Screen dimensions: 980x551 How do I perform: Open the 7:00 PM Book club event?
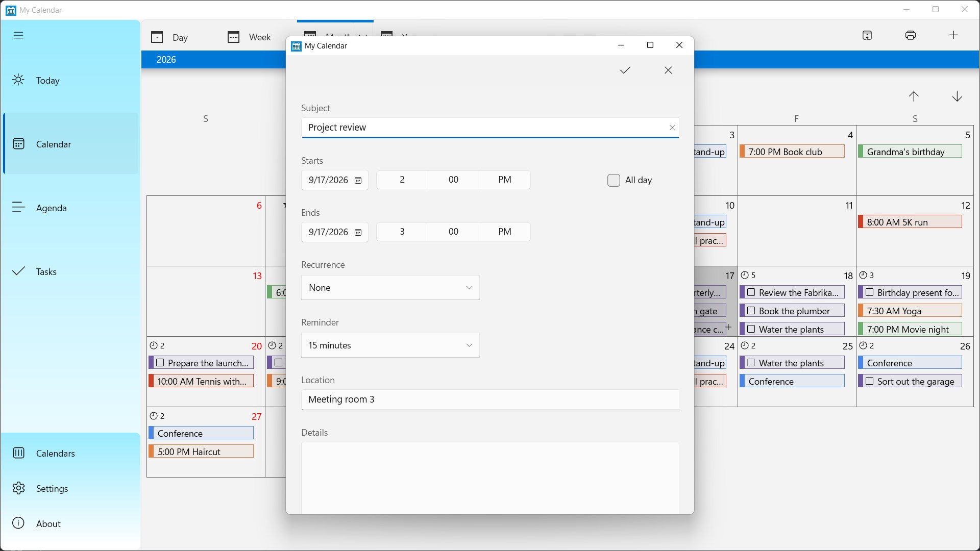[792, 152]
